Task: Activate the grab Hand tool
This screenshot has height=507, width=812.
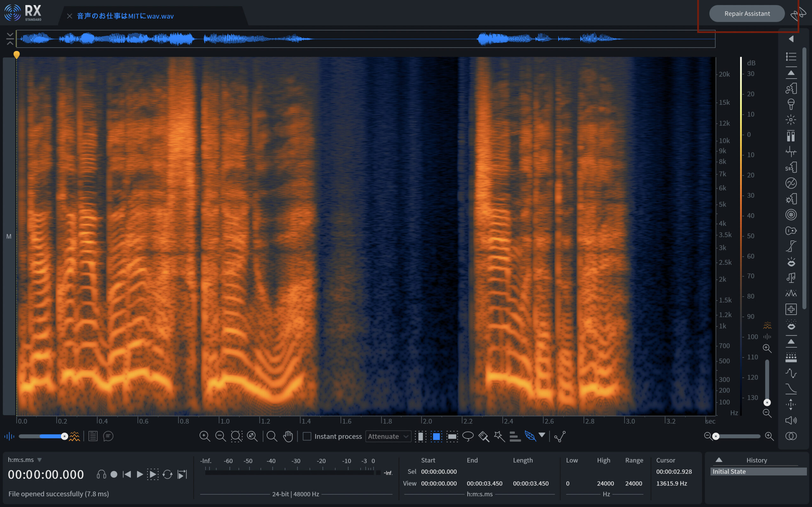Action: pyautogui.click(x=289, y=436)
